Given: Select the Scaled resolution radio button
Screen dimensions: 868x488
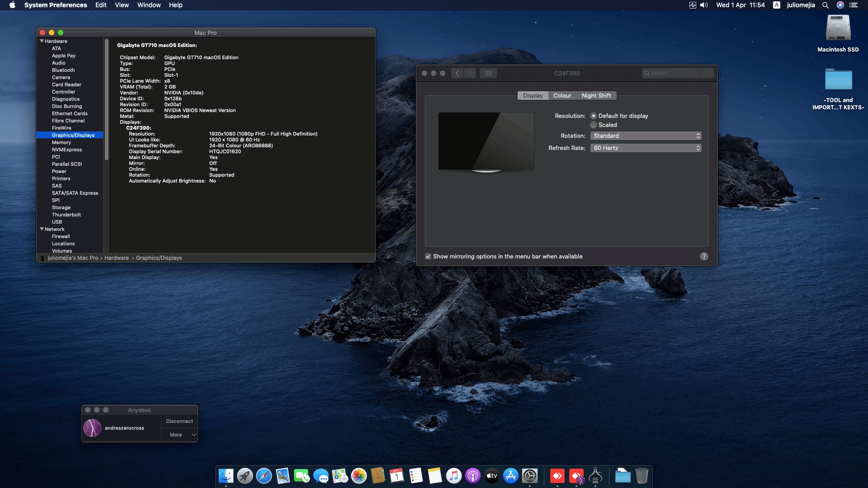Looking at the screenshot, I should tap(593, 125).
